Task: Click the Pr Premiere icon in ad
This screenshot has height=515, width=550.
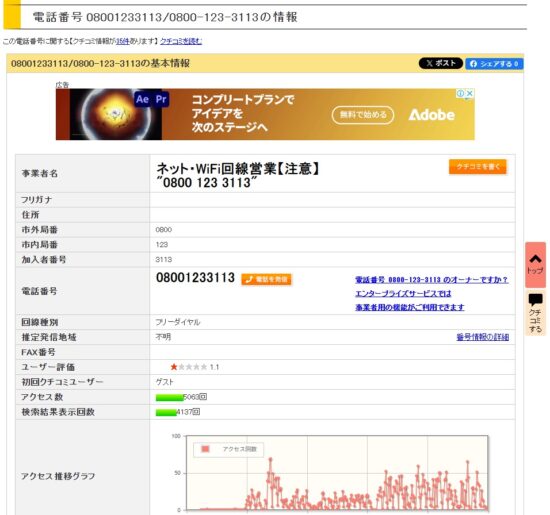Action: point(161,99)
